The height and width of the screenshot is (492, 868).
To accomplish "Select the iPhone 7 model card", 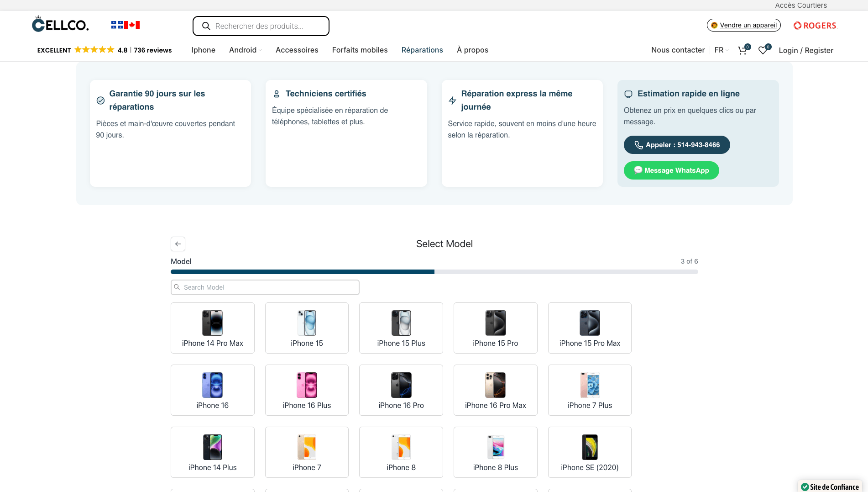I will [307, 452].
